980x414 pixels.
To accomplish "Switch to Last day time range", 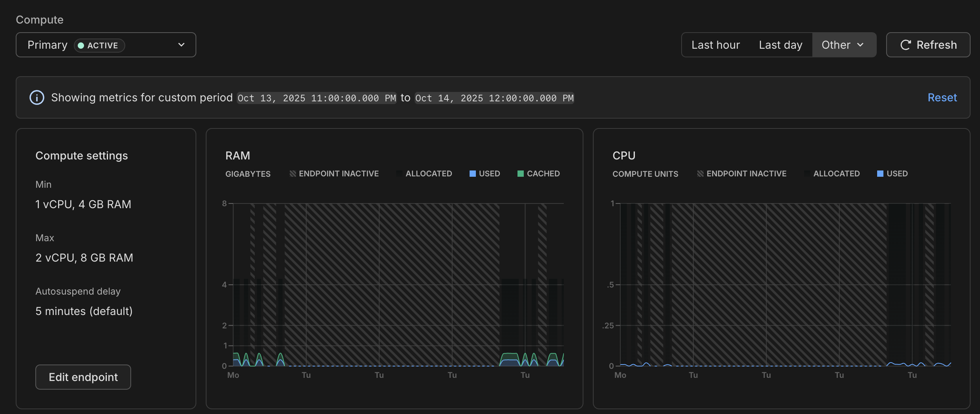I will 781,45.
